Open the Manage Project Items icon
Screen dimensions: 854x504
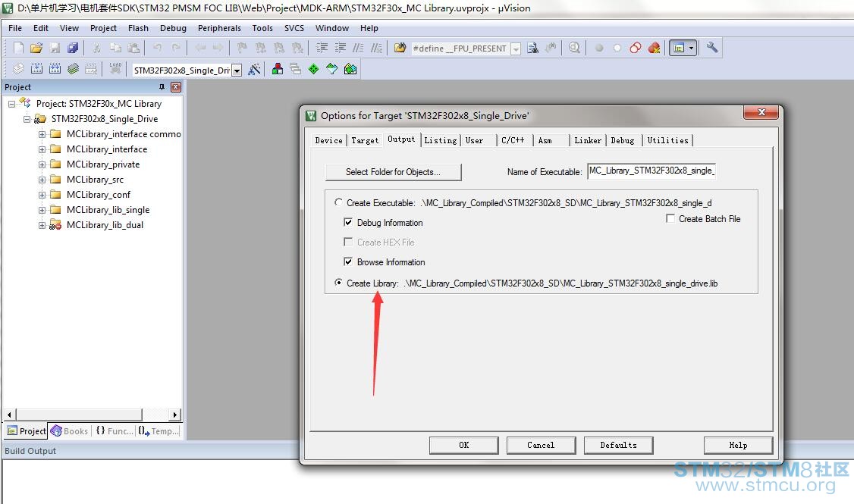point(278,69)
